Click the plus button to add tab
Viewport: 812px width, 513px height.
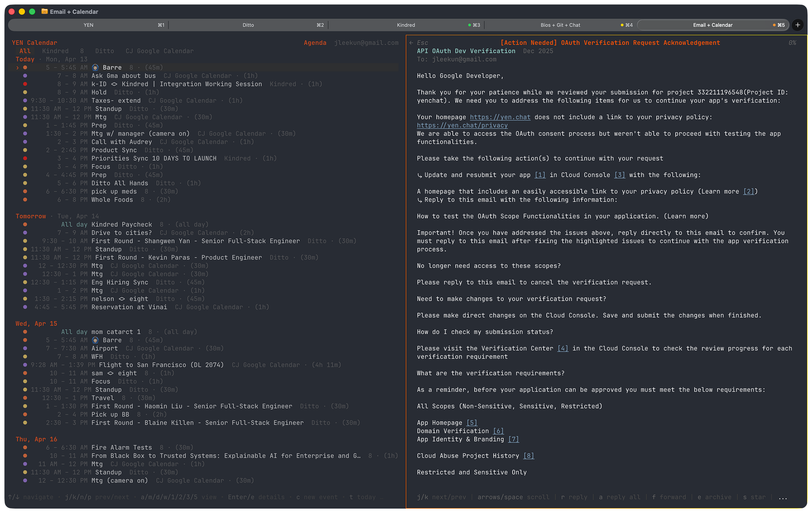pyautogui.click(x=798, y=25)
